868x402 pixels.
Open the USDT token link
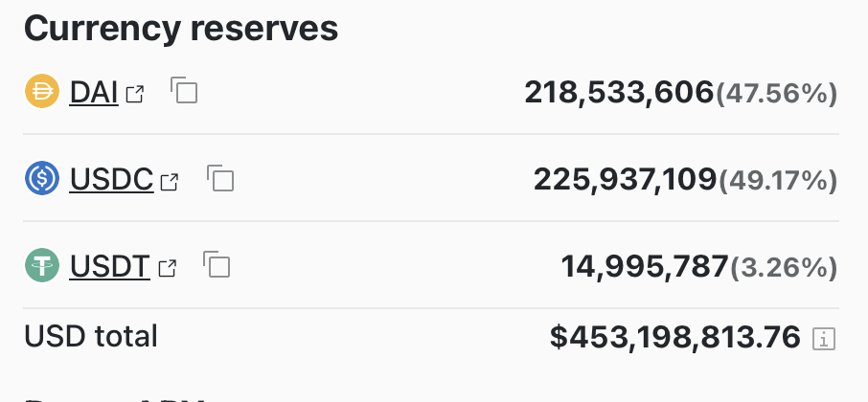click(109, 266)
